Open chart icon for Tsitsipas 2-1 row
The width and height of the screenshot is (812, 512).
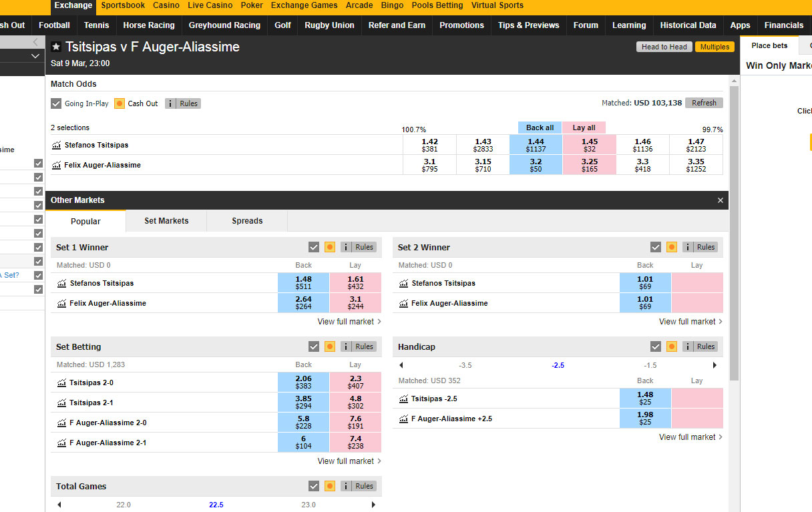tap(61, 403)
